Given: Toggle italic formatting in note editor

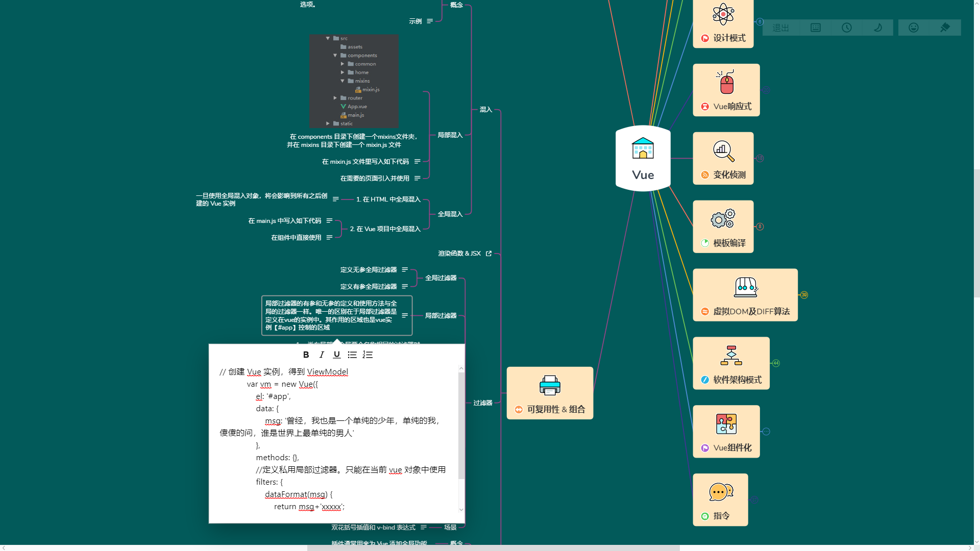Looking at the screenshot, I should (322, 355).
